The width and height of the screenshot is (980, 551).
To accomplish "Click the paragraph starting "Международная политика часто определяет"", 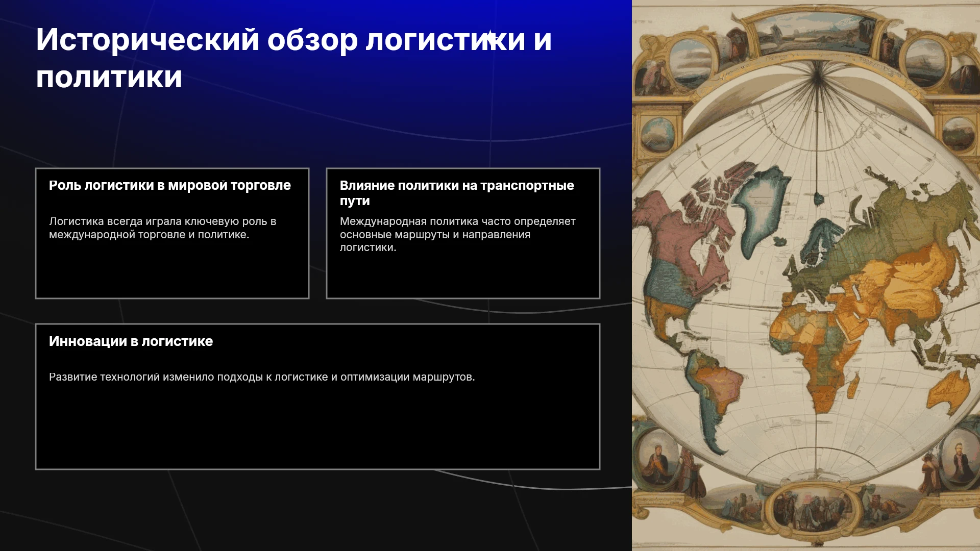I will [457, 234].
